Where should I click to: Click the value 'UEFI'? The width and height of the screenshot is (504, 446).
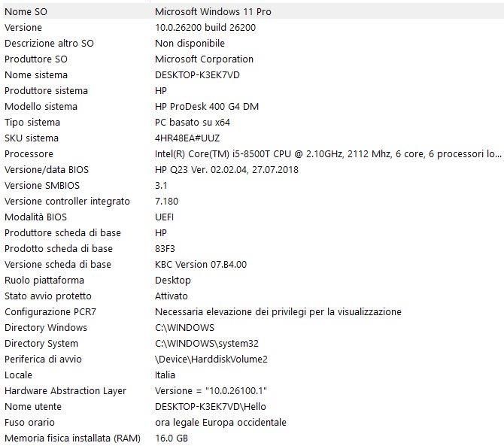point(164,217)
